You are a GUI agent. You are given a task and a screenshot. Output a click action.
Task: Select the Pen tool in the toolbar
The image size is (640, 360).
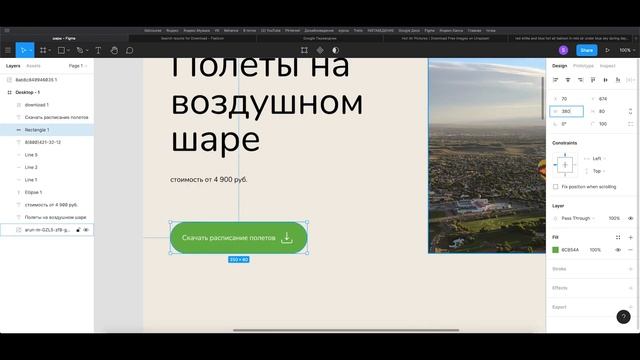click(x=80, y=50)
